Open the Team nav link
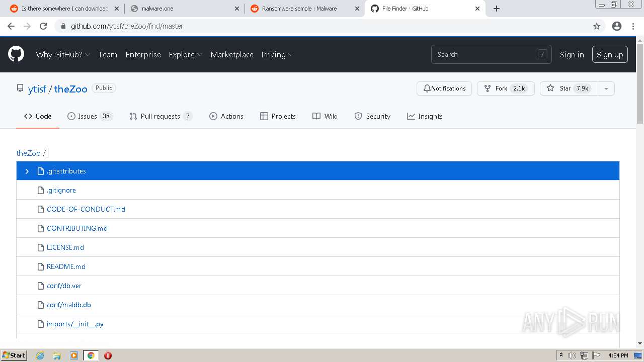 pyautogui.click(x=108, y=54)
